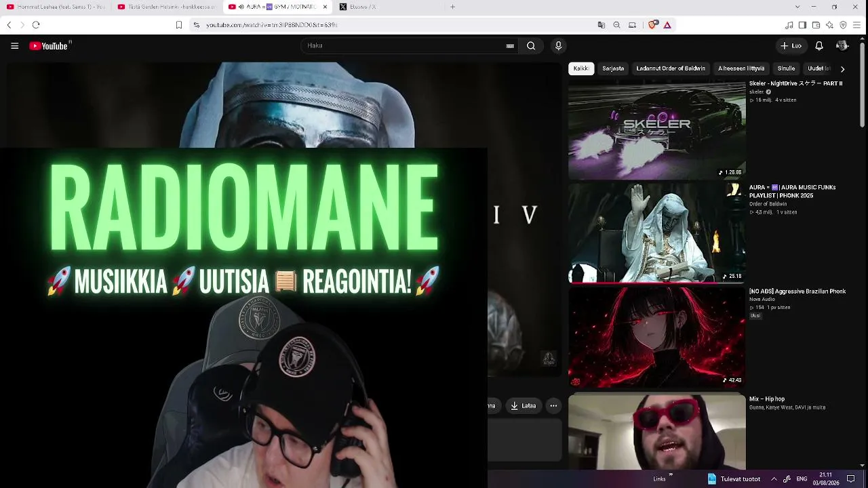Open the Mix – Hip hop thumbnail
Viewport: 868px width, 488px height.
click(657, 432)
